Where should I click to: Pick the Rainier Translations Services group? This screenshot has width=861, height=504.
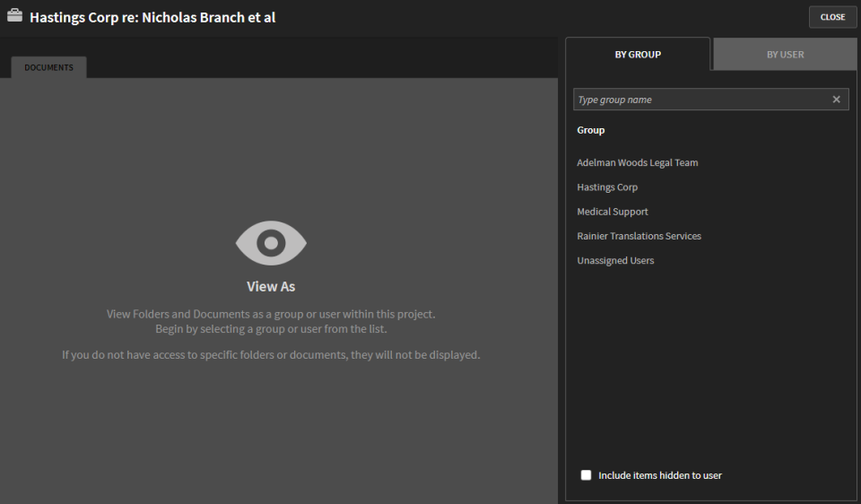coord(639,236)
